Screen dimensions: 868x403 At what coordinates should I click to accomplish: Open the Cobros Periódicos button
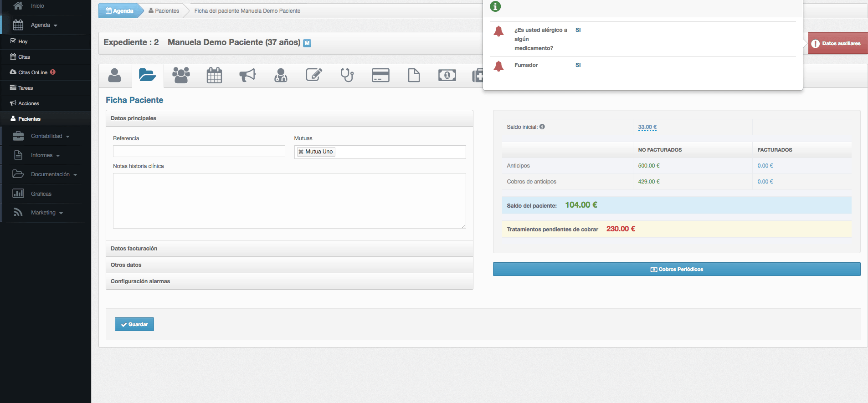click(677, 269)
